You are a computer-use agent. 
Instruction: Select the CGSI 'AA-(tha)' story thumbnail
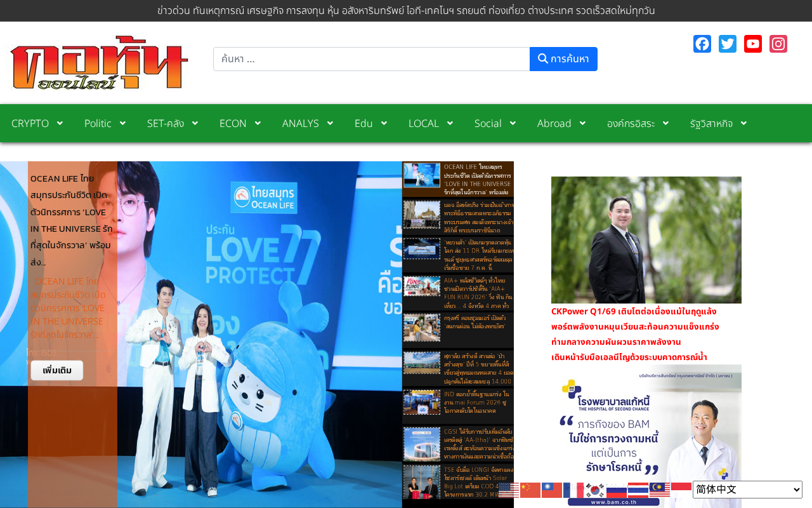pyautogui.click(x=422, y=444)
